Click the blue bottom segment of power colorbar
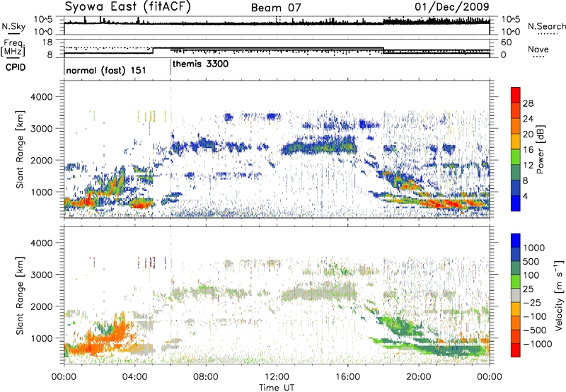This screenshot has height=392, width=566. tap(516, 203)
